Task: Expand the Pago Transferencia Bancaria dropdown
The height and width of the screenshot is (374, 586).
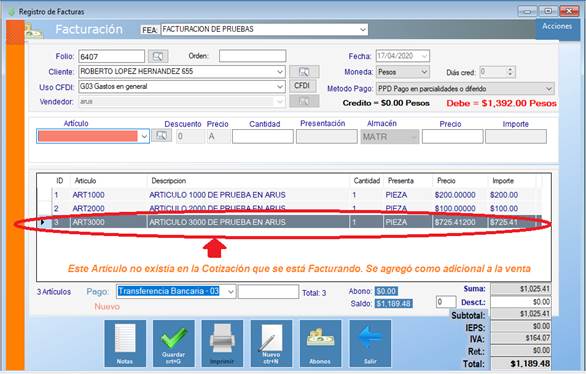Action: tap(231, 291)
